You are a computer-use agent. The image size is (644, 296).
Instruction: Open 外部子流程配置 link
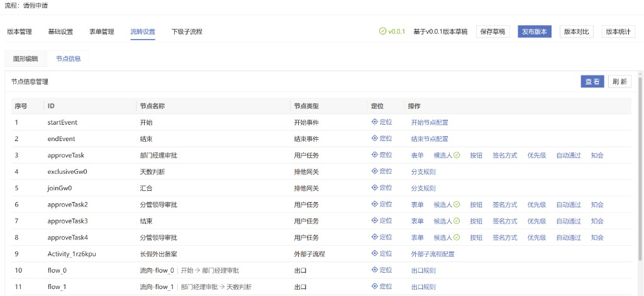[433, 254]
